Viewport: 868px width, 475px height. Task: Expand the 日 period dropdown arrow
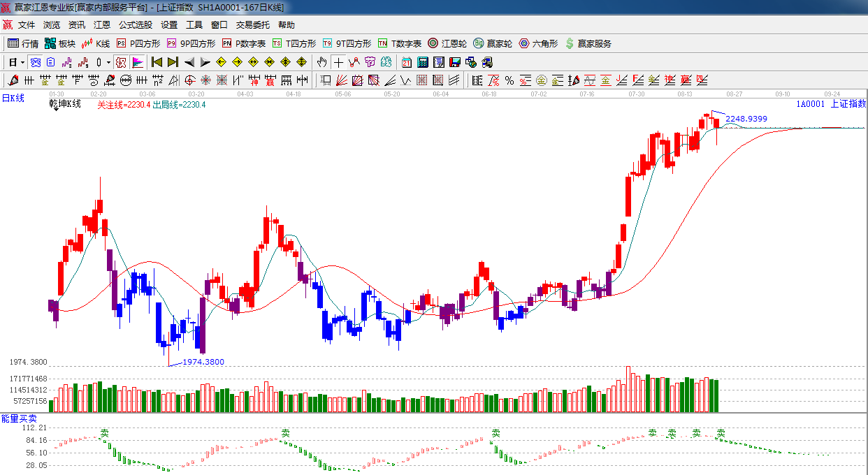(22, 62)
